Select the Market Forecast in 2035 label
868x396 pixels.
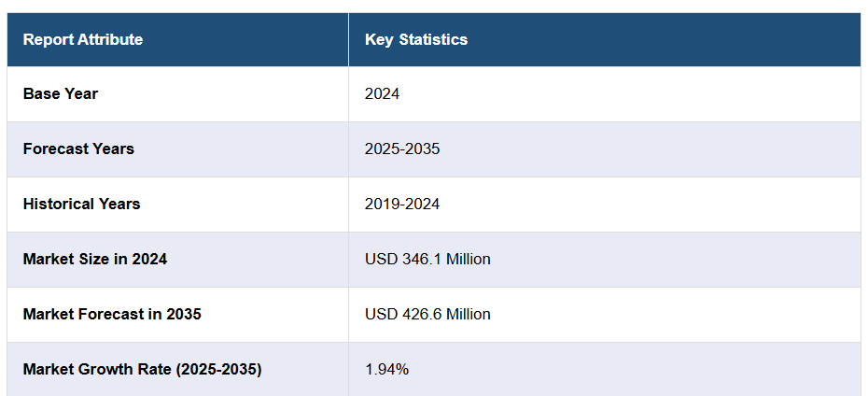(x=112, y=314)
